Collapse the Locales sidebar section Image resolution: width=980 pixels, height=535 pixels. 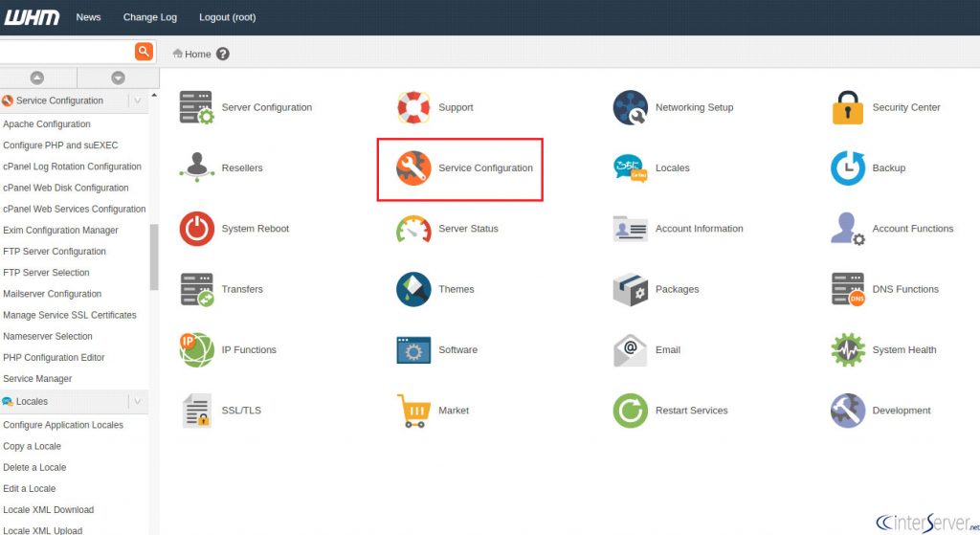[138, 401]
